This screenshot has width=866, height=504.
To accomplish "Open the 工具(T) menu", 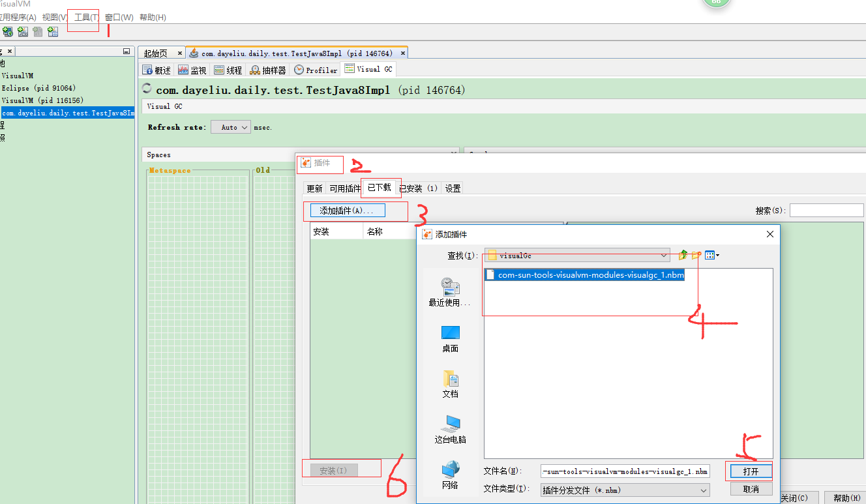I will 83,17.
